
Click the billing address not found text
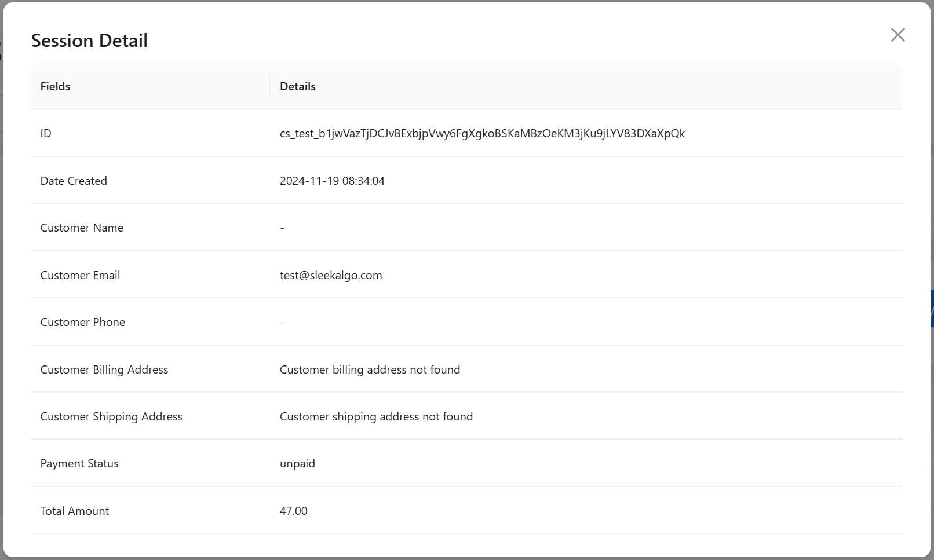pyautogui.click(x=370, y=369)
